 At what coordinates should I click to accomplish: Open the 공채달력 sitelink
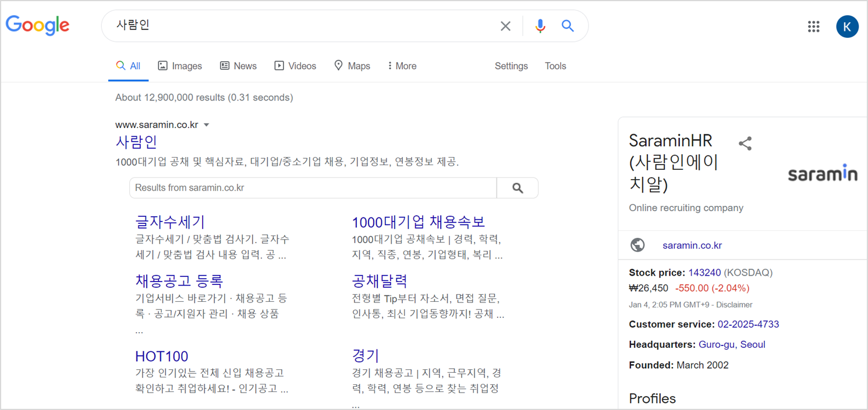[x=380, y=281]
